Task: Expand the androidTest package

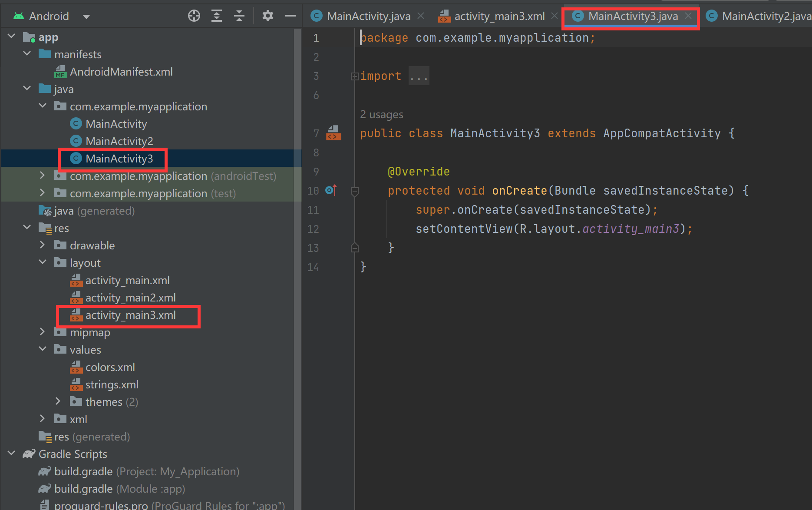Action: (43, 176)
